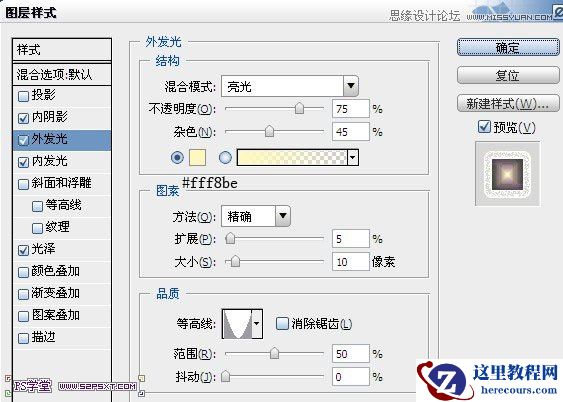Click the contour curve thumbnail
Viewport: 563px width, 402px height.
coord(237,324)
